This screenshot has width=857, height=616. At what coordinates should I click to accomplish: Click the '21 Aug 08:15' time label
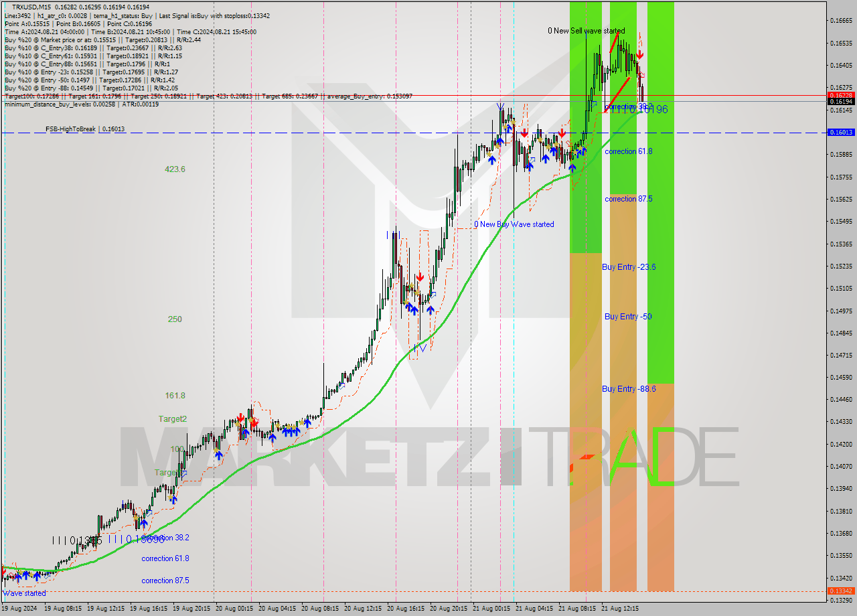577,609
